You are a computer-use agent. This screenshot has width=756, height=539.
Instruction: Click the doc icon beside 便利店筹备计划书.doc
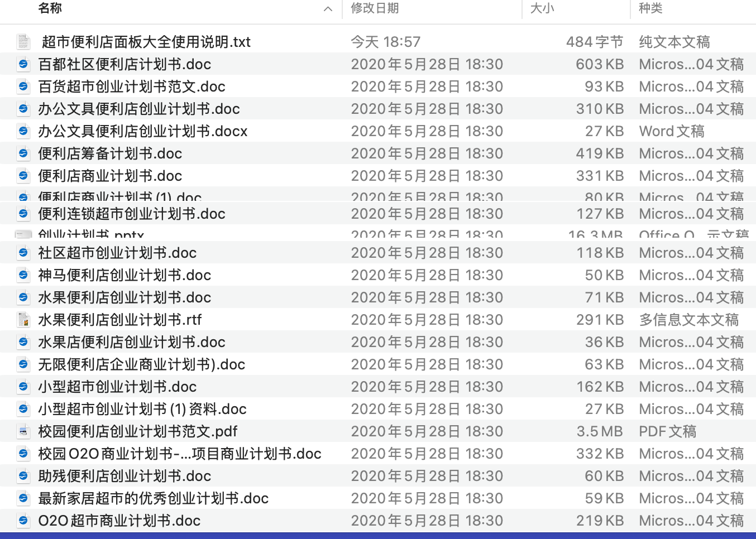coord(23,153)
